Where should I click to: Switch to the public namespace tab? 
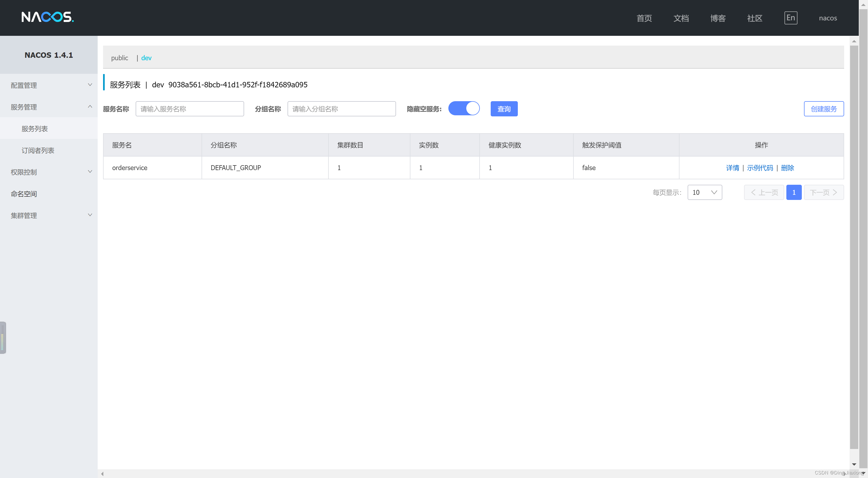120,58
